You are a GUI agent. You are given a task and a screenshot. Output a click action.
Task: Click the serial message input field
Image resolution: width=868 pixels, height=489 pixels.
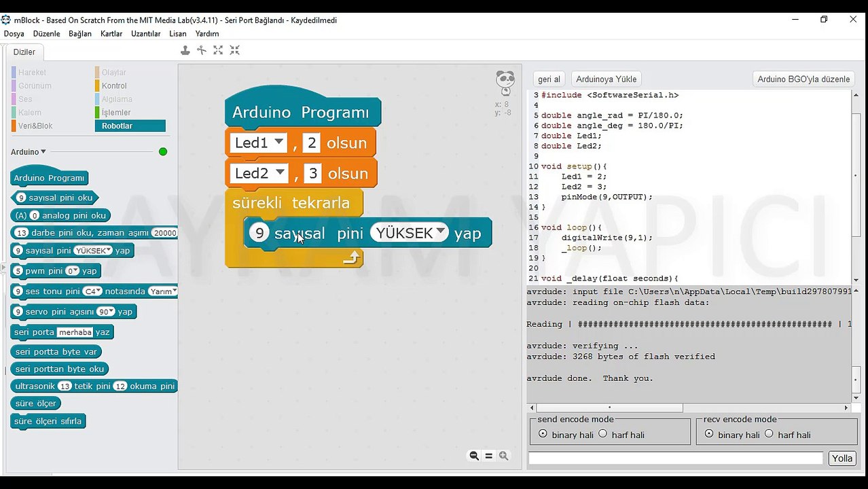point(676,458)
